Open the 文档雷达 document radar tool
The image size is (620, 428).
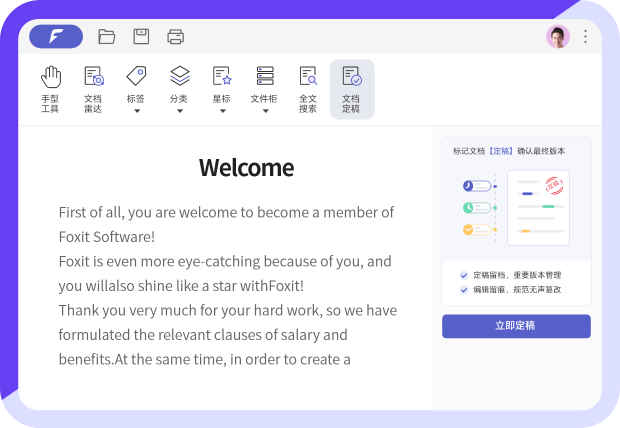click(93, 89)
